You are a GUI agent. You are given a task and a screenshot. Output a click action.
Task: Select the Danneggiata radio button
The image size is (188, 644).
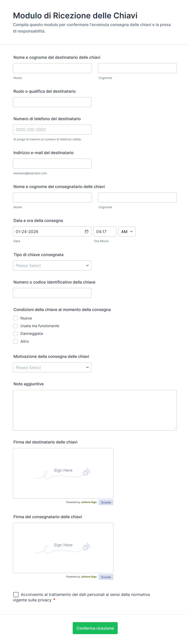tap(16, 333)
